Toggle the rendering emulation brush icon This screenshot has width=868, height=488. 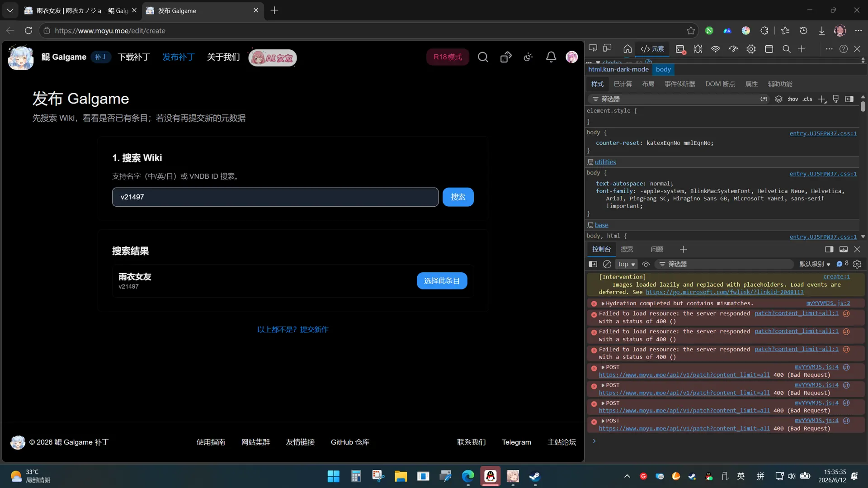tap(836, 99)
